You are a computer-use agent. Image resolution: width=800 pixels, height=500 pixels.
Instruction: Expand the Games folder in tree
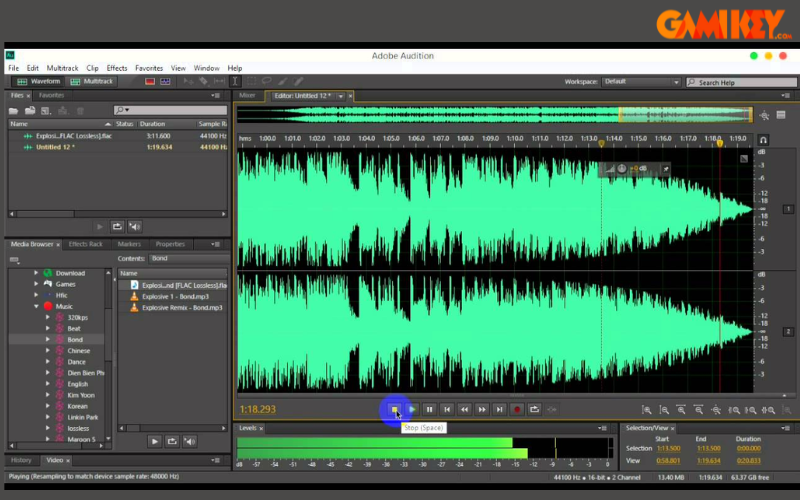coord(36,284)
